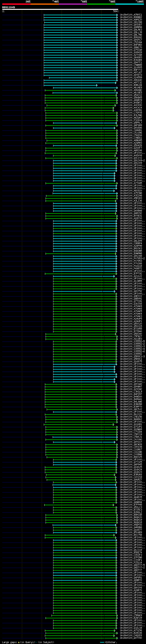
Task: Click the UniRef100_A7TGQ5 hit label
Action: click(131, 183)
